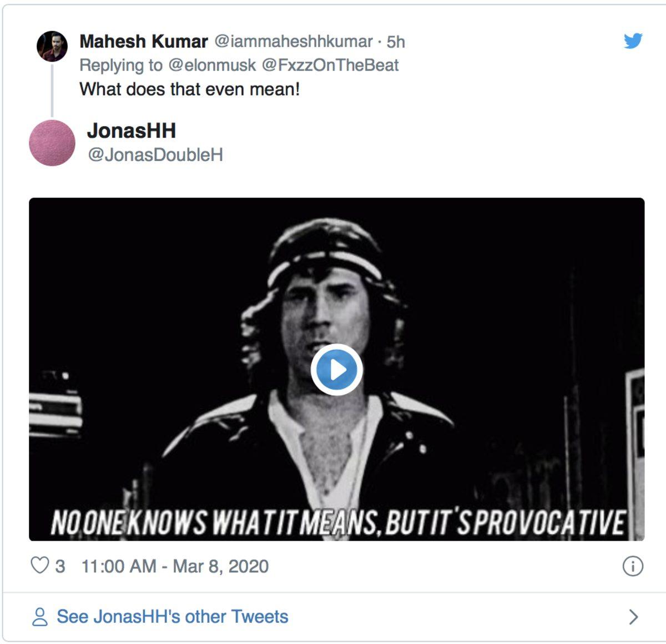Click See JonasHH's other Tweets link
The height and width of the screenshot is (644, 666).
[x=173, y=617]
